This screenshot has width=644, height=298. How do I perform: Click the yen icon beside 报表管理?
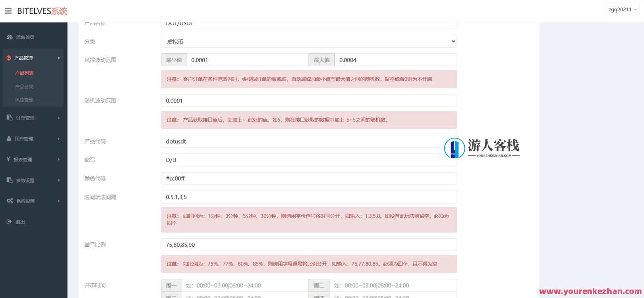(x=8, y=159)
